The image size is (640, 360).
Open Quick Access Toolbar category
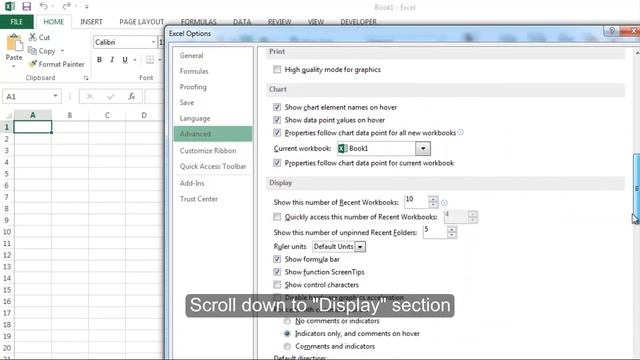[x=213, y=166]
